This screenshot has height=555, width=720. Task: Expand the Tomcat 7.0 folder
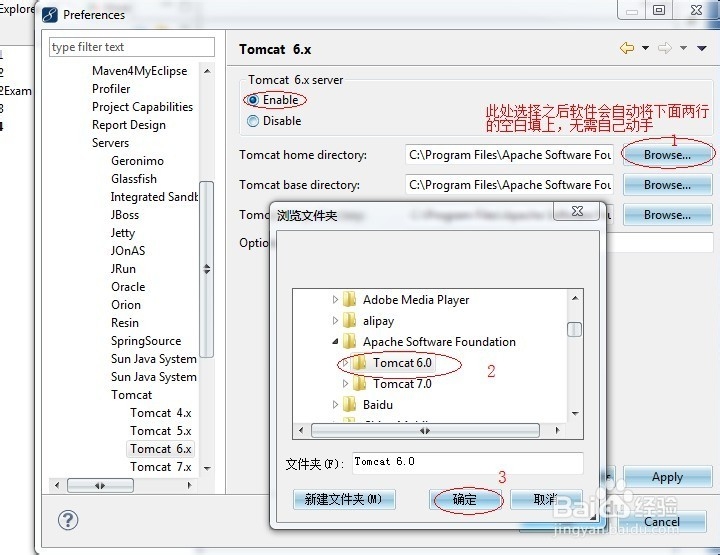point(346,383)
